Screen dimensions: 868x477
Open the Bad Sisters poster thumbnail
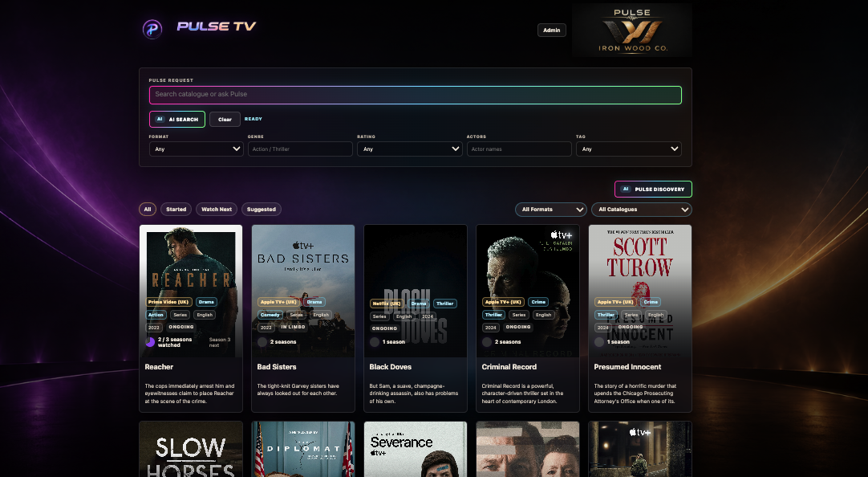tap(303, 291)
